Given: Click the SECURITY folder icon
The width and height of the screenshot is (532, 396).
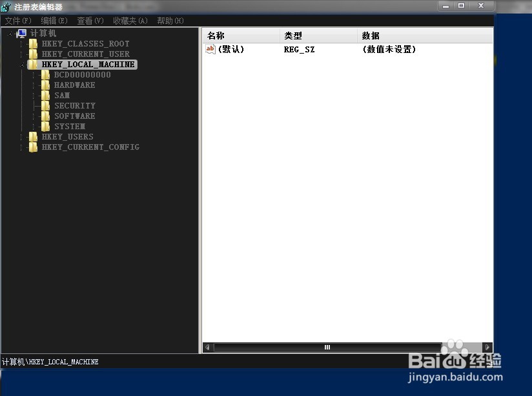Looking at the screenshot, I should [x=45, y=106].
